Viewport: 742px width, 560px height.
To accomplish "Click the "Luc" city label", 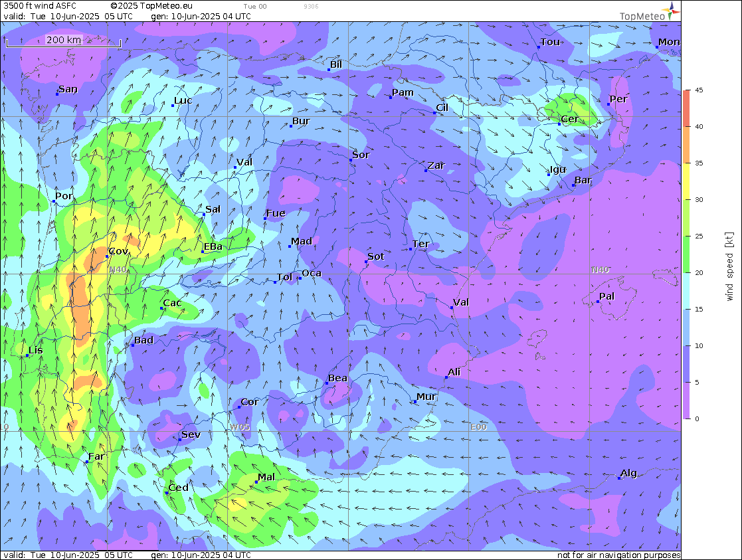I will 183,100.
